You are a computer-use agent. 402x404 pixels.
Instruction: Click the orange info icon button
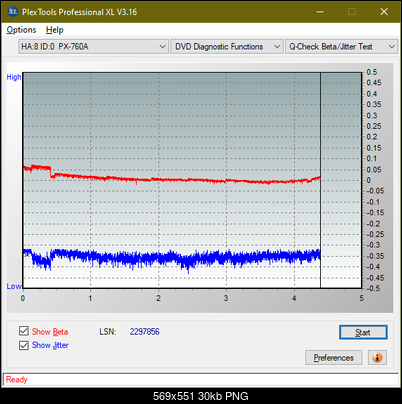pos(377,358)
